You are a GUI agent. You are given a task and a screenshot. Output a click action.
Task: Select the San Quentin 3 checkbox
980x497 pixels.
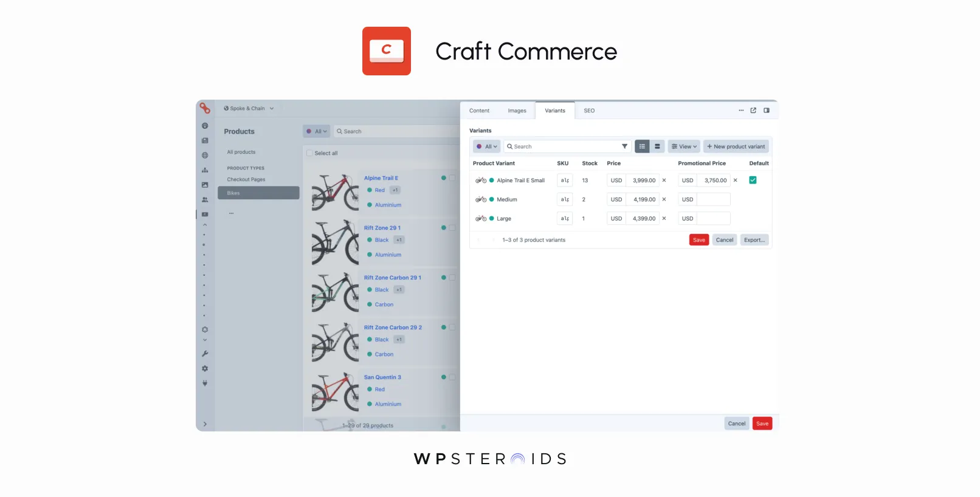tap(452, 377)
